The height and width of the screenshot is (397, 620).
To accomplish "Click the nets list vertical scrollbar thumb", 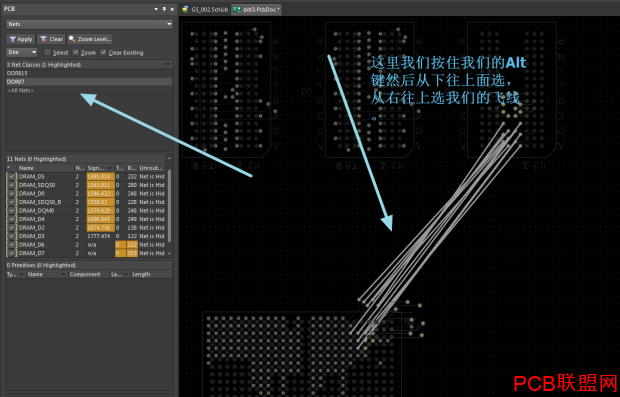I will point(170,206).
